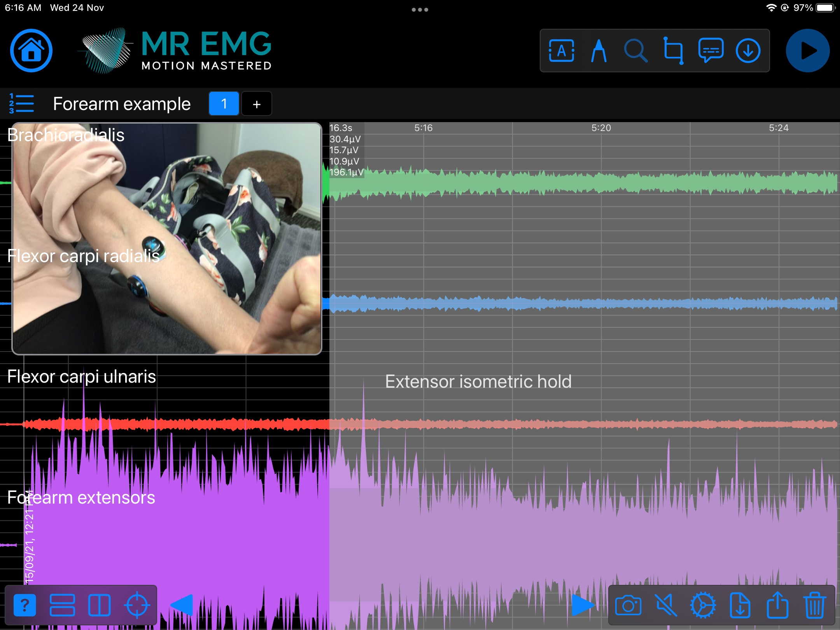Click the circled down-arrow download icon

coord(748,51)
